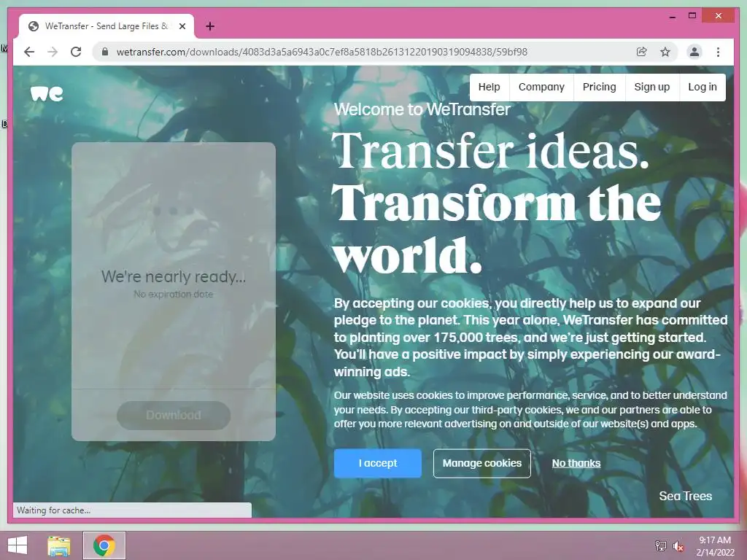Click the blue I accept button

coord(378,463)
